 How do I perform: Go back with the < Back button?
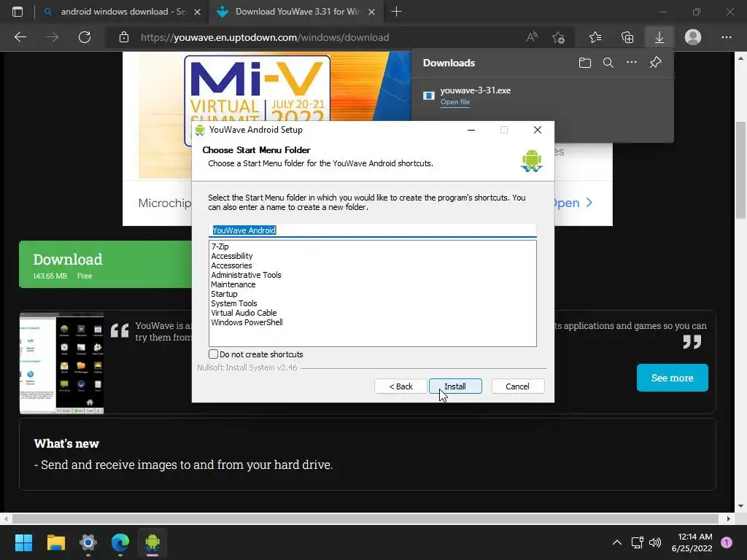[x=400, y=386]
